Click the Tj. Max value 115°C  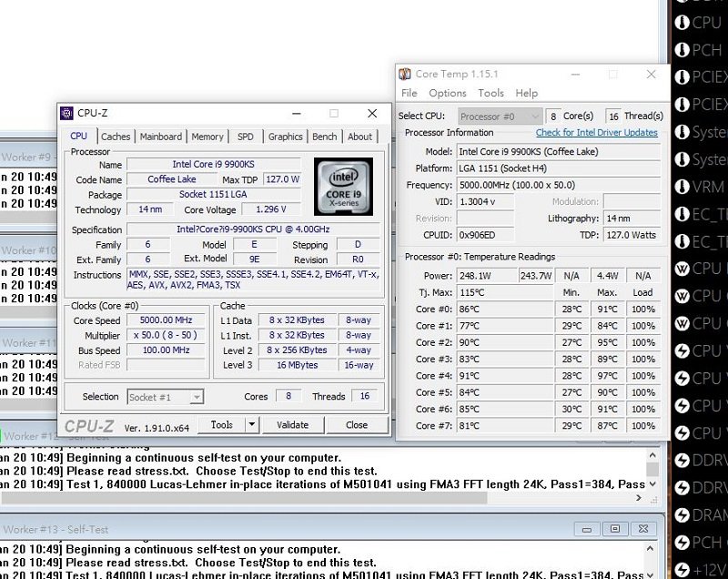coord(505,292)
